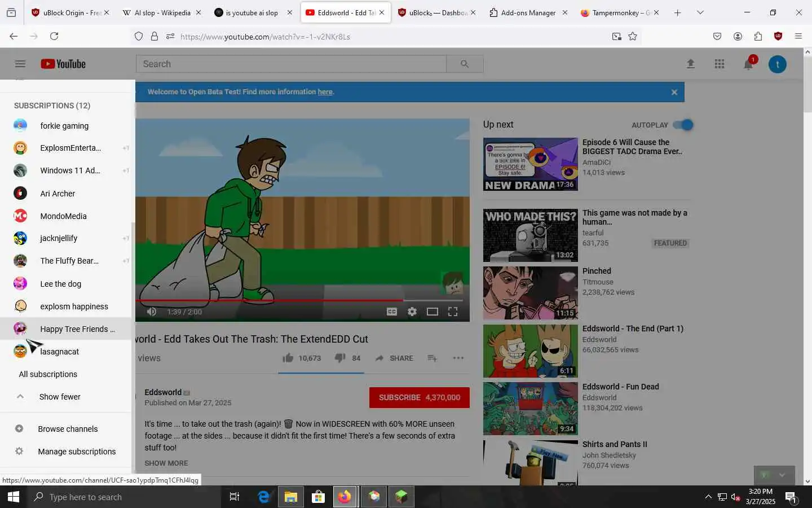Open the Firefox extensions puzzle icon

(758, 36)
